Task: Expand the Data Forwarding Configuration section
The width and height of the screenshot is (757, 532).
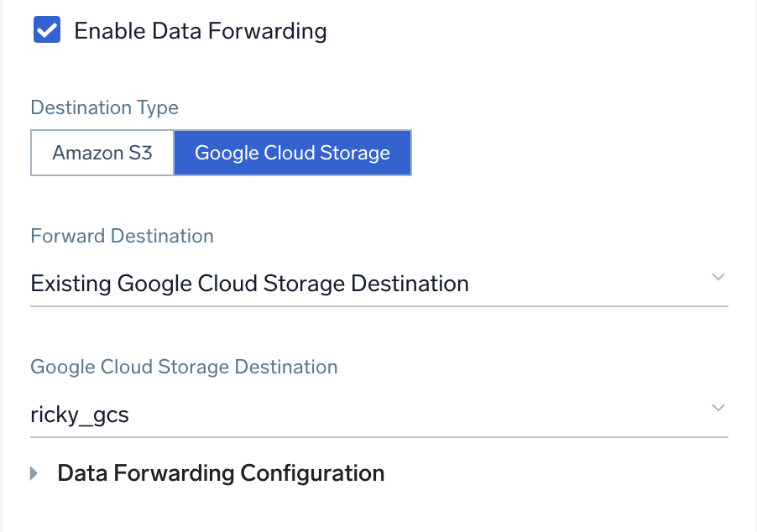Action: [x=220, y=472]
